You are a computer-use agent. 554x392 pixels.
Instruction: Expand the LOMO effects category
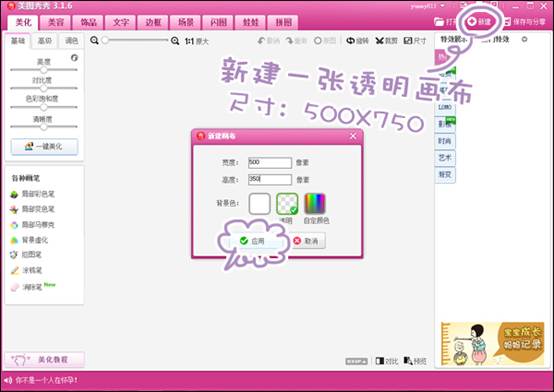(x=445, y=107)
